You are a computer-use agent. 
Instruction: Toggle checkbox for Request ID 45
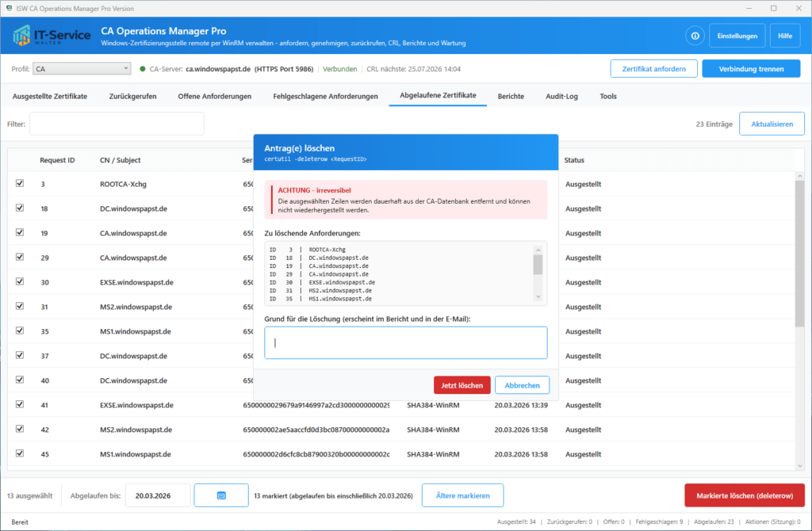[x=20, y=453]
